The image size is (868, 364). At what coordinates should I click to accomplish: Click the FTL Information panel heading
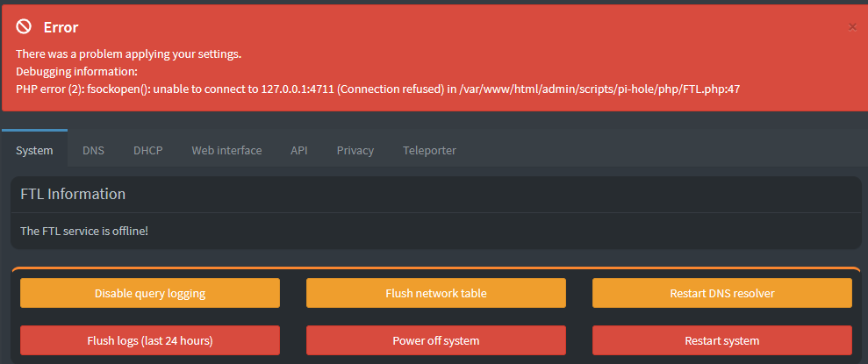coord(73,194)
